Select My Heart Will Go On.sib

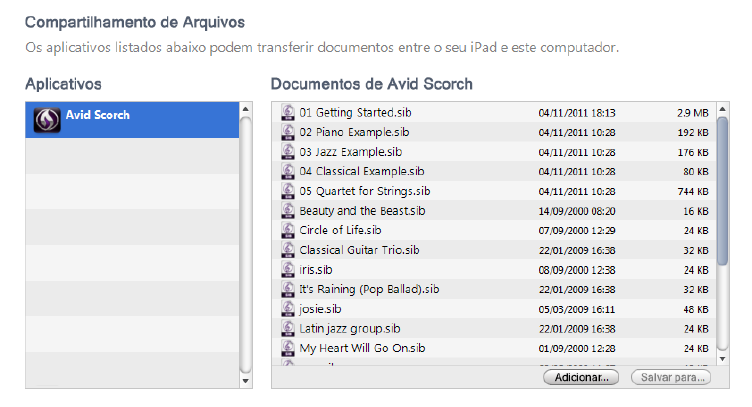(x=362, y=348)
